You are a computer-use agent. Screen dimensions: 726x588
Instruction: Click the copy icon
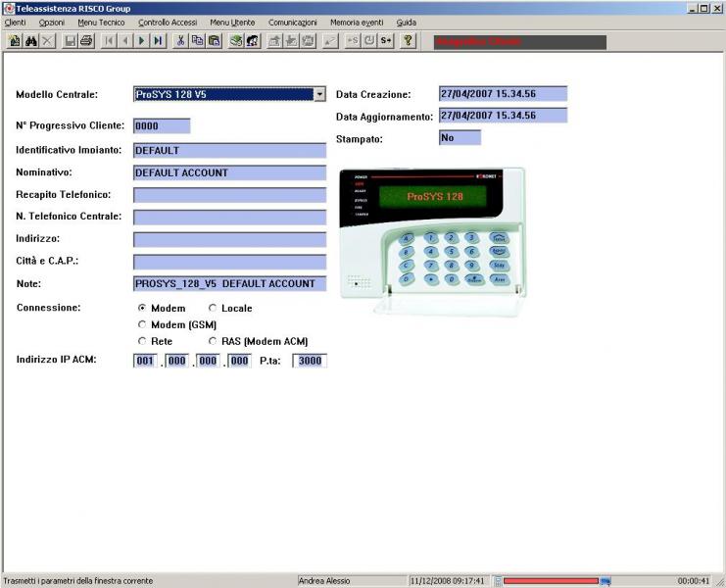point(197,41)
